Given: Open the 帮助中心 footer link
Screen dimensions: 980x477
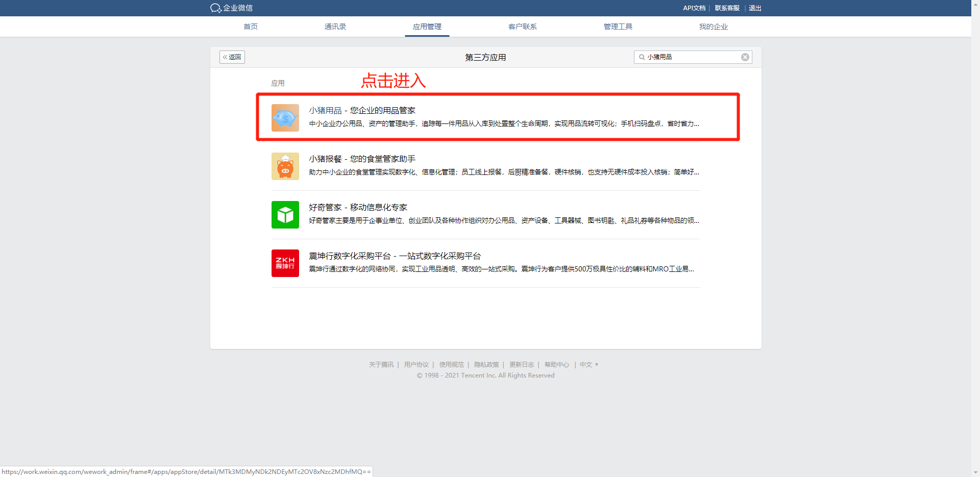Looking at the screenshot, I should [557, 365].
